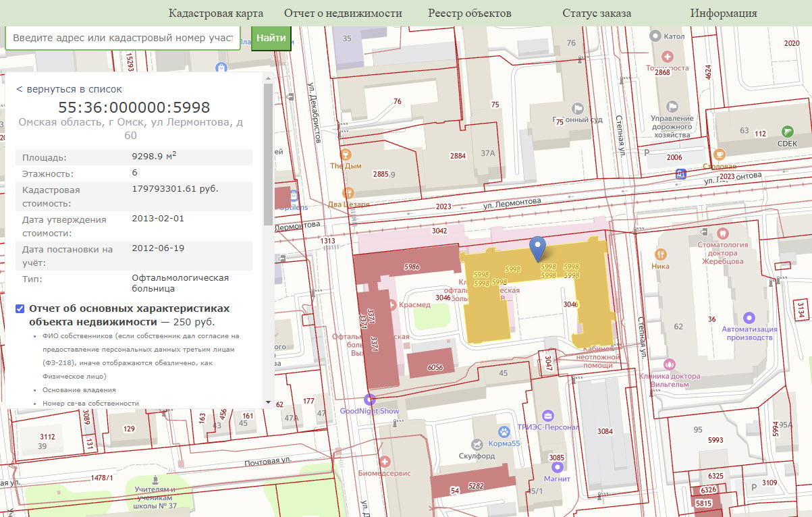Click the вернуться в список link
The height and width of the screenshot is (517, 812).
[x=69, y=89]
